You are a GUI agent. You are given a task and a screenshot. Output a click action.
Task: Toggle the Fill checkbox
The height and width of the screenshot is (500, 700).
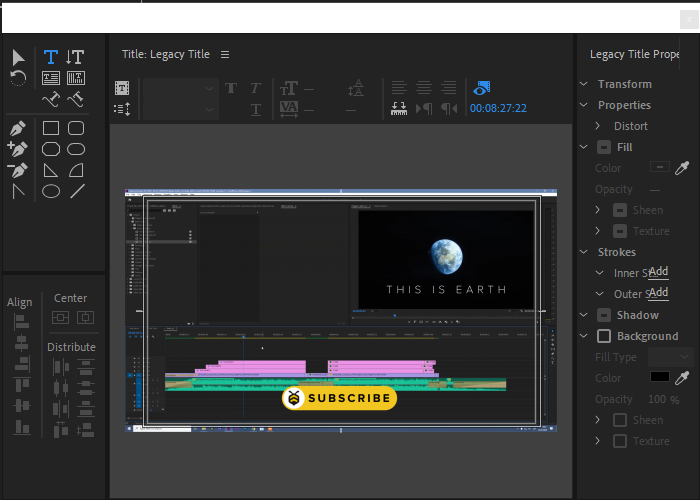click(x=604, y=147)
